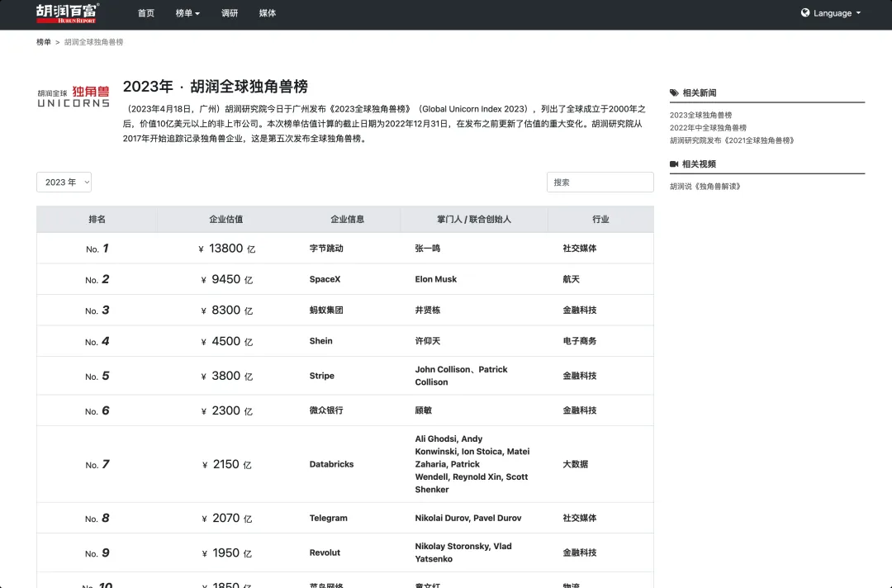Click the 航天 industry cell
Viewport: 892px width, 588px height.
click(572, 279)
